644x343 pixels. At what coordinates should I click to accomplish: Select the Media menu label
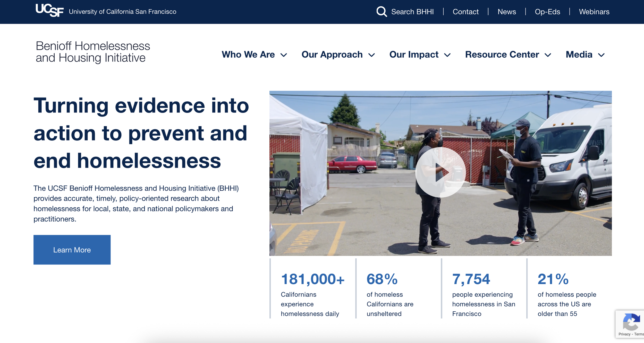(579, 55)
